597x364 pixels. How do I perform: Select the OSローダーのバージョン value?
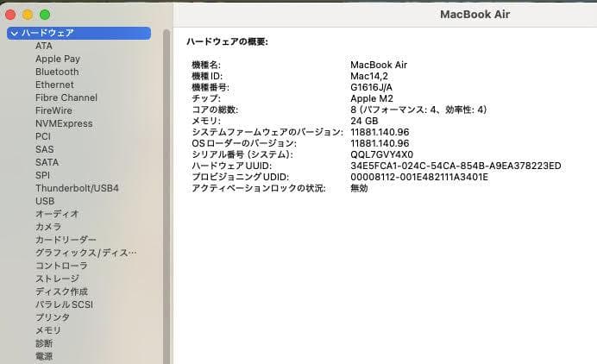380,143
